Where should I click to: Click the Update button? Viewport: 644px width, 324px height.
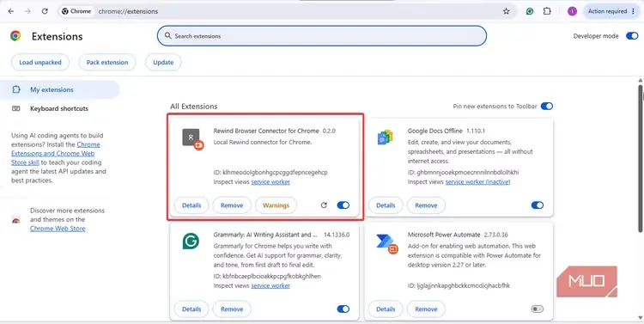[x=163, y=63]
